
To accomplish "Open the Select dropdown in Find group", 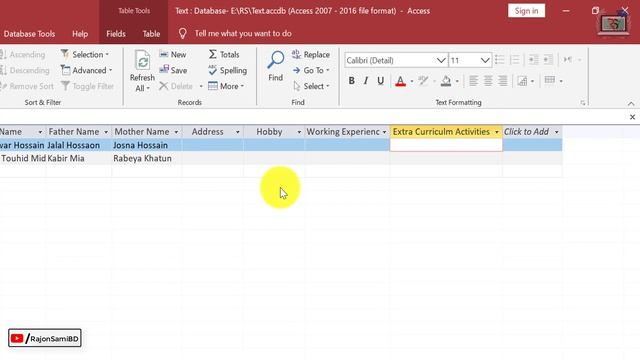I will coord(311,86).
